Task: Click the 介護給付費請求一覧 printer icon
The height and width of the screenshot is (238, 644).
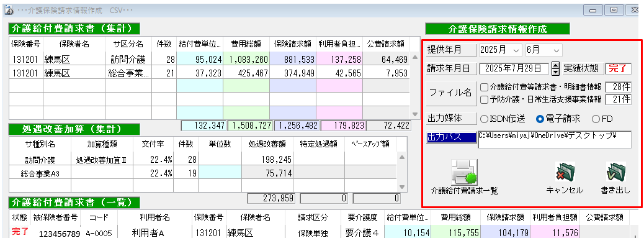Action: point(465,172)
